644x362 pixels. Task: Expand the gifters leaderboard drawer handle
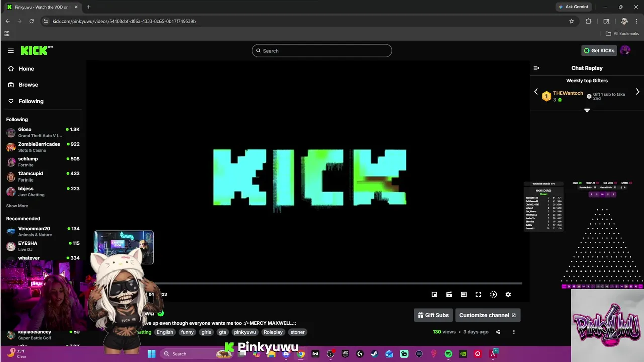point(587,110)
